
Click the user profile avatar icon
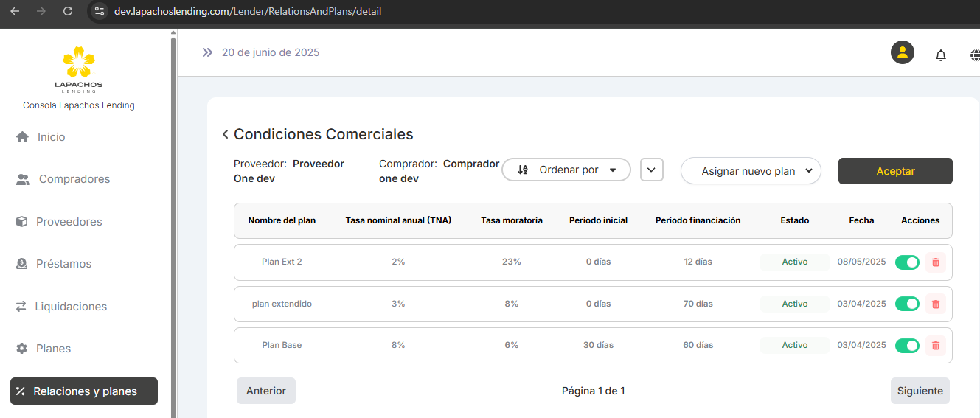coord(902,53)
